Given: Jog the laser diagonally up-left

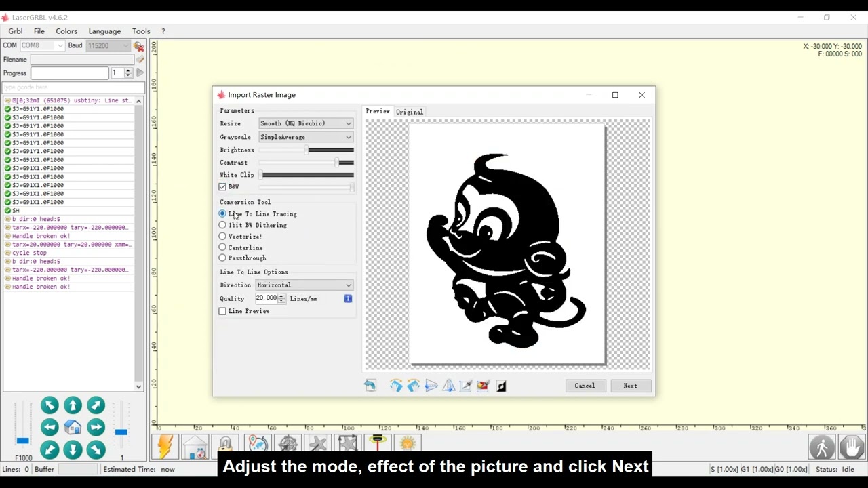Looking at the screenshot, I should tap(50, 405).
